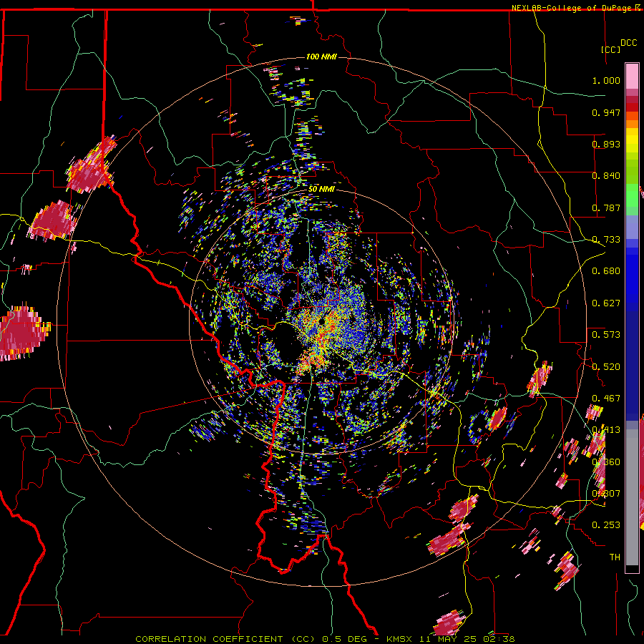Viewport: 644px width, 644px height.
Task: Select the 0.733 scale value
Action: tap(606, 240)
